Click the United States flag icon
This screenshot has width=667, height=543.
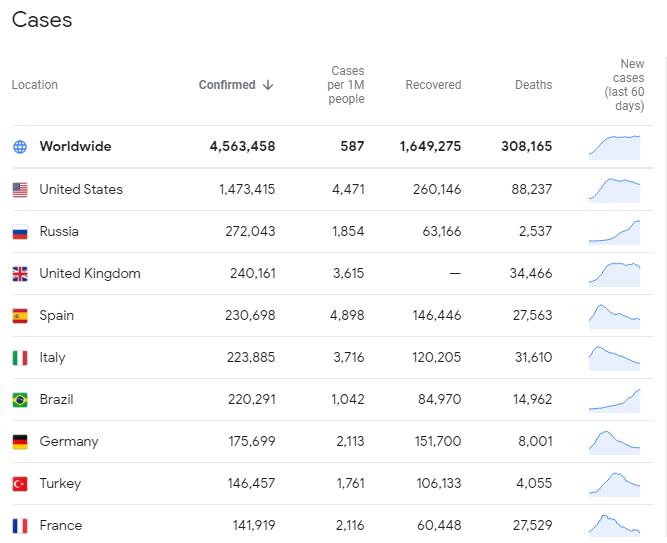(x=20, y=190)
